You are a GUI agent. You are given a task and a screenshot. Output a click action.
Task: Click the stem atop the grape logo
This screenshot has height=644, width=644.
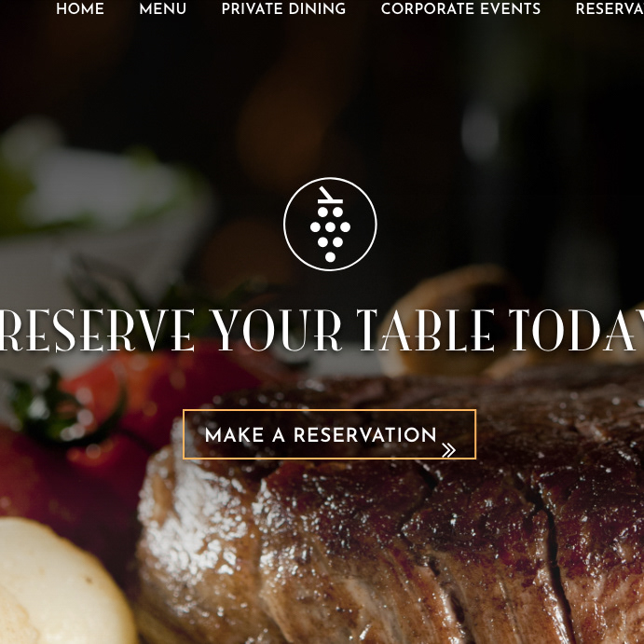click(330, 195)
